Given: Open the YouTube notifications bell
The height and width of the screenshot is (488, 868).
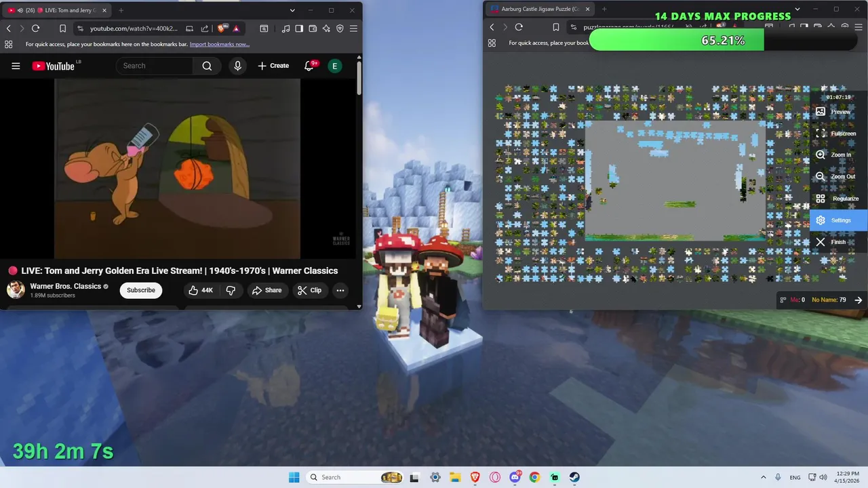Looking at the screenshot, I should coord(310,66).
